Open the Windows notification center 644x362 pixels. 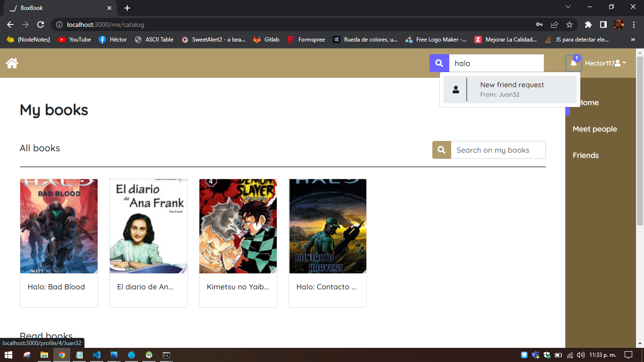pos(628,355)
